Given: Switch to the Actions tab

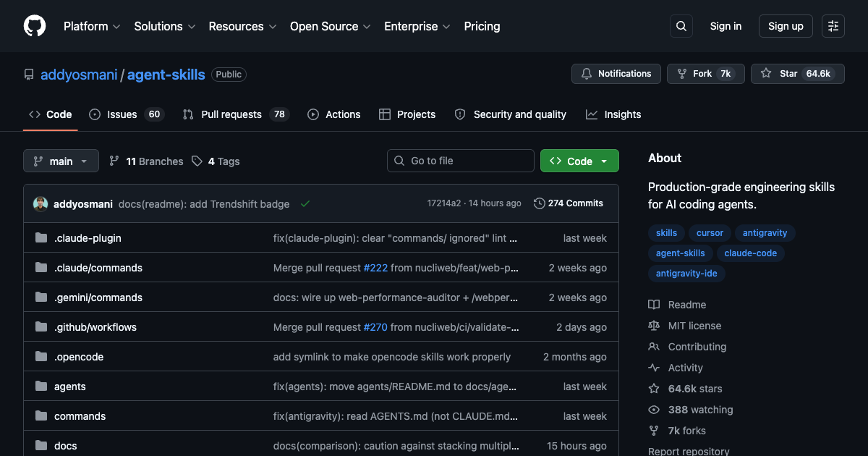Looking at the screenshot, I should (333, 114).
